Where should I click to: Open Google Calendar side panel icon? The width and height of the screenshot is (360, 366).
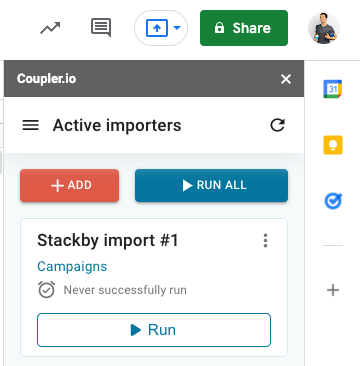pyautogui.click(x=333, y=89)
